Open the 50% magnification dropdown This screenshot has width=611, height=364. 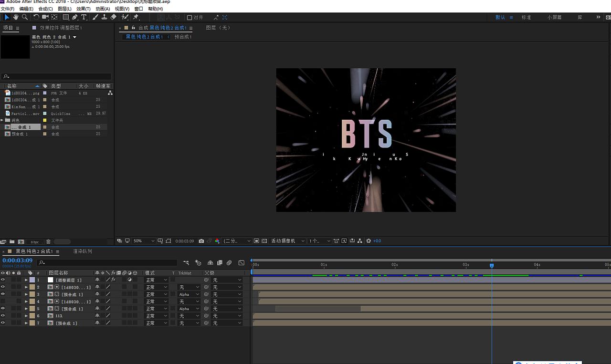[x=144, y=241]
